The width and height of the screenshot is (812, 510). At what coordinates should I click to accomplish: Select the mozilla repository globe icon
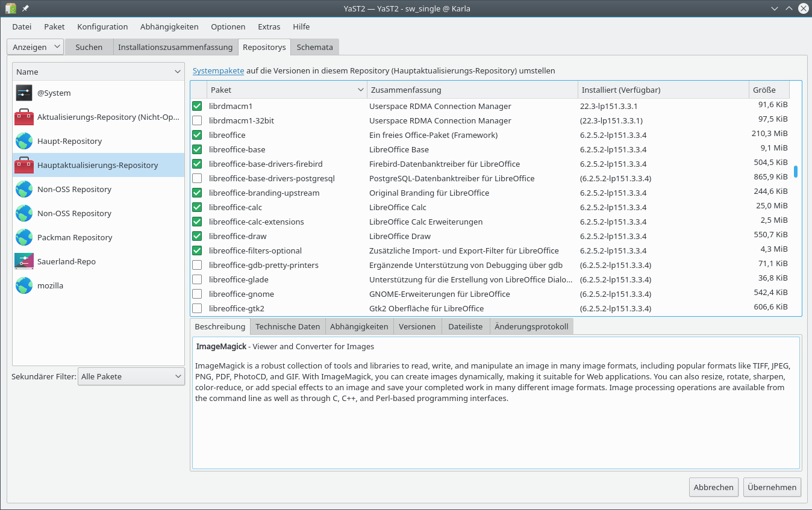tap(24, 285)
